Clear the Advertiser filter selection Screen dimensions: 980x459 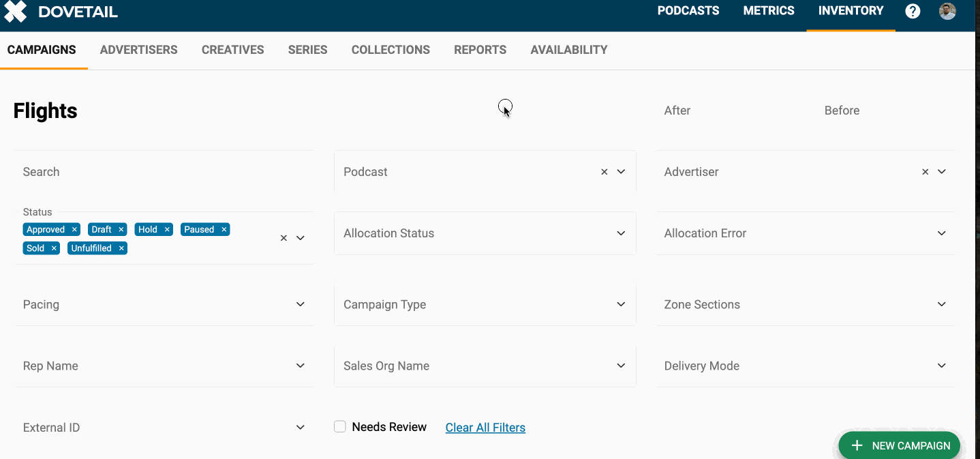click(925, 172)
